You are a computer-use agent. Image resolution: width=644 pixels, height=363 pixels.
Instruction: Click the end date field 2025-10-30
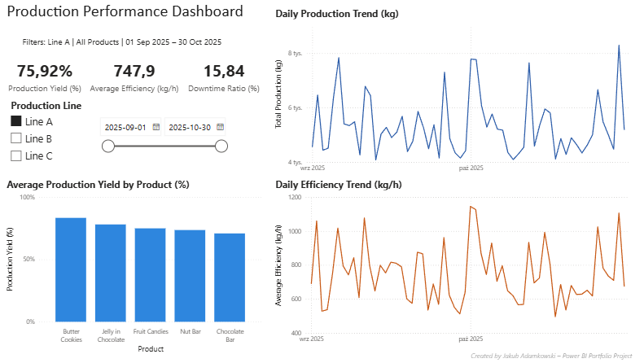[195, 127]
